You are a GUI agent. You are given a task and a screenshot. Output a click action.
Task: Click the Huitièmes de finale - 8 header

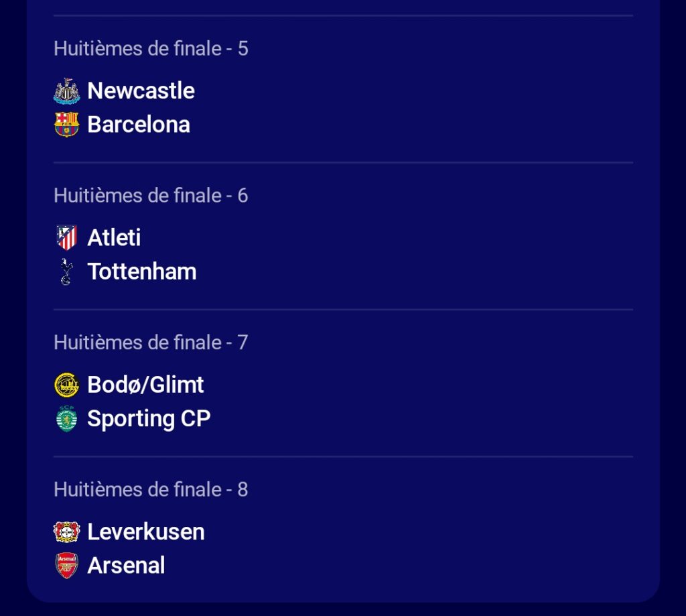pos(151,489)
